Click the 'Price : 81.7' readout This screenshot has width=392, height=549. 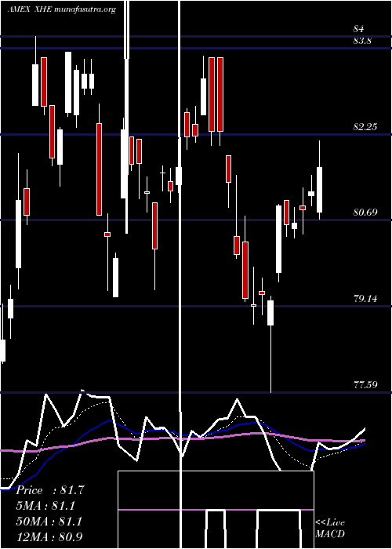(50, 490)
